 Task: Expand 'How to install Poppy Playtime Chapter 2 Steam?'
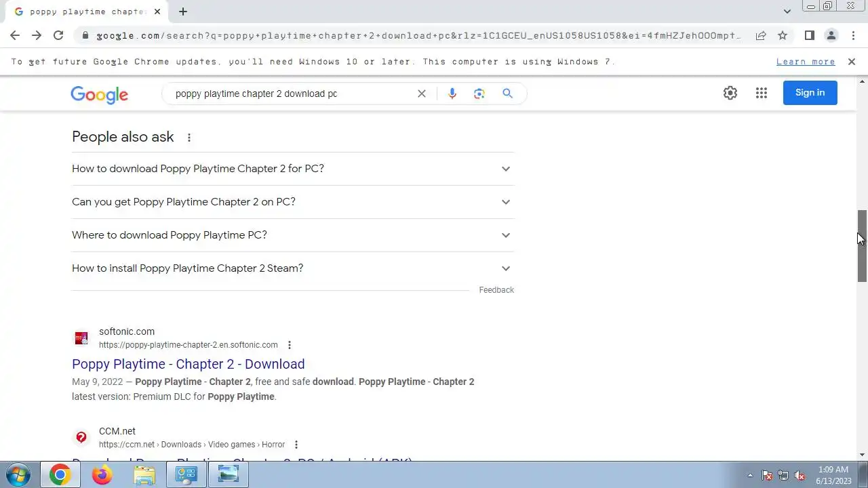[x=293, y=268]
